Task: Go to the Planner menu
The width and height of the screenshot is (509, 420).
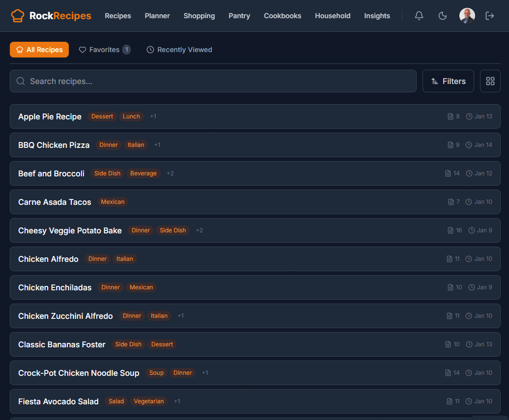Action: 157,16
